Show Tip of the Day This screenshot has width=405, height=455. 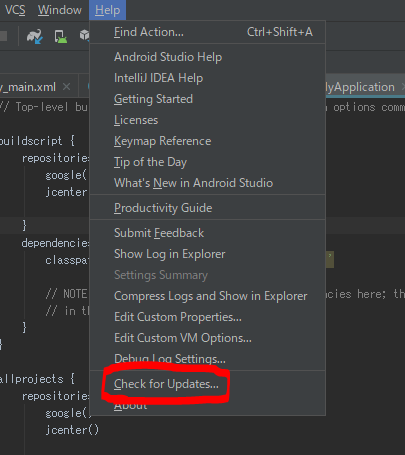click(207, 162)
